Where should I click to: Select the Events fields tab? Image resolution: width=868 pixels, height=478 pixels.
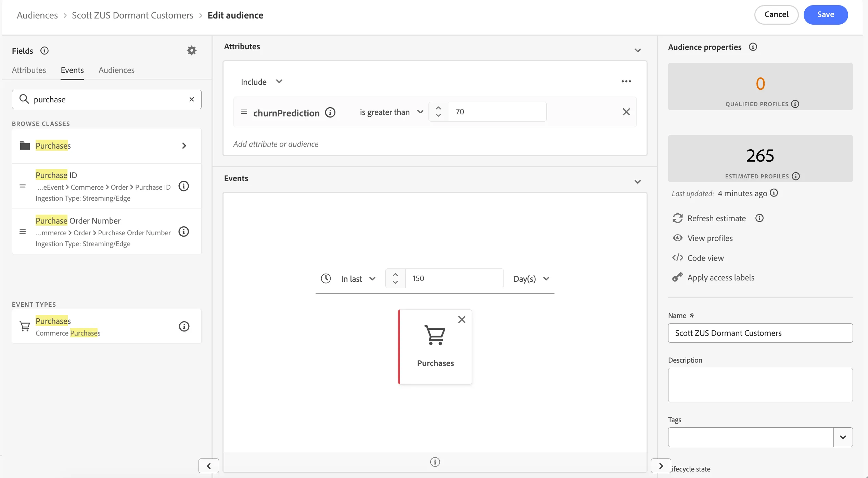[x=72, y=70]
